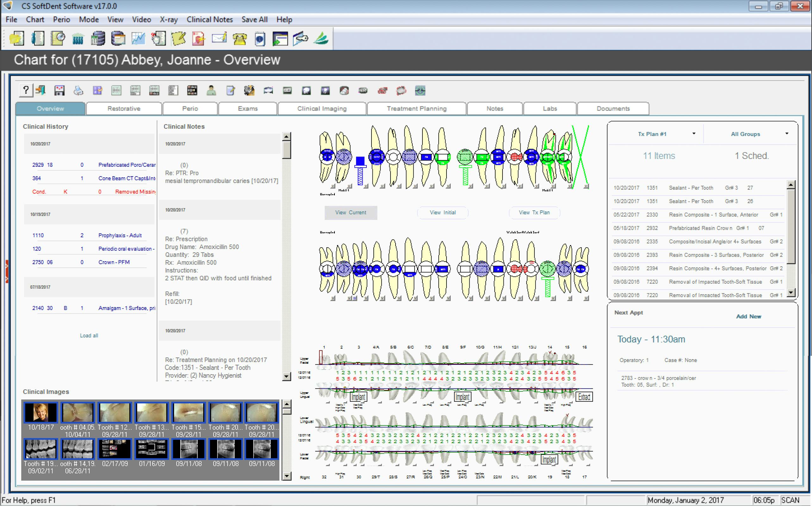The height and width of the screenshot is (507, 812).
Task: Load all clinical history entries
Action: pyautogui.click(x=89, y=335)
